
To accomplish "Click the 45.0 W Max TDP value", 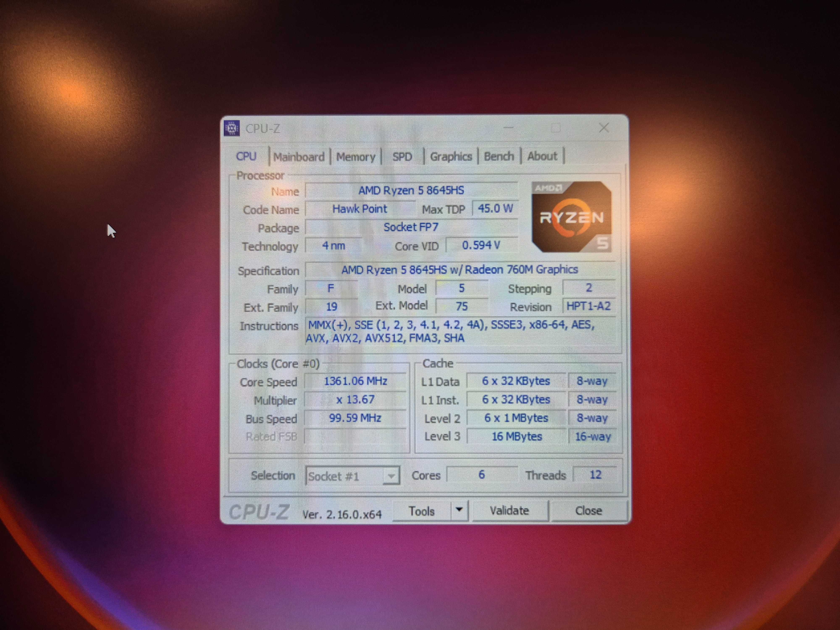I will pyautogui.click(x=495, y=209).
